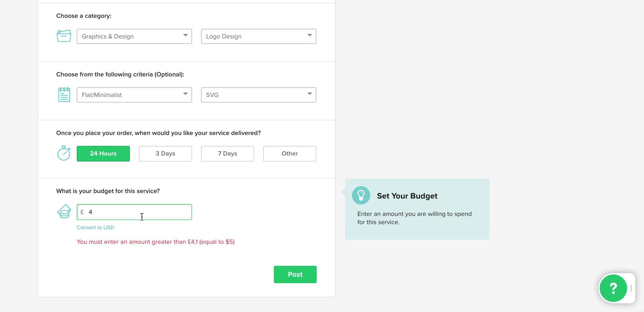Open the green help question mark button

click(x=613, y=288)
